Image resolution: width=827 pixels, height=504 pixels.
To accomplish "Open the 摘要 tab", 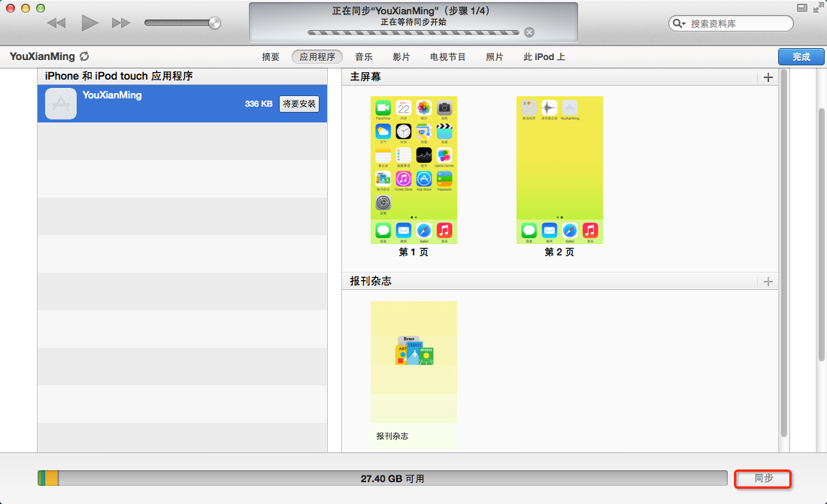I will point(271,57).
